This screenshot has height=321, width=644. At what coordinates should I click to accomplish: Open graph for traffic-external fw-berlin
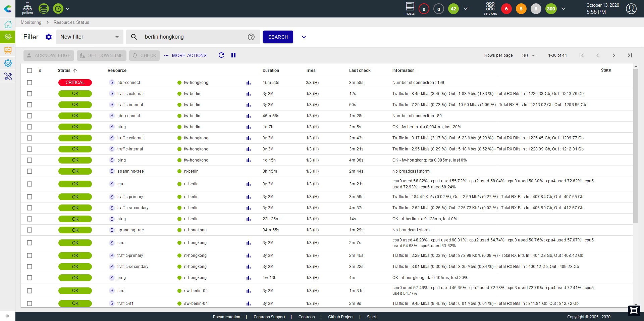[x=249, y=94]
